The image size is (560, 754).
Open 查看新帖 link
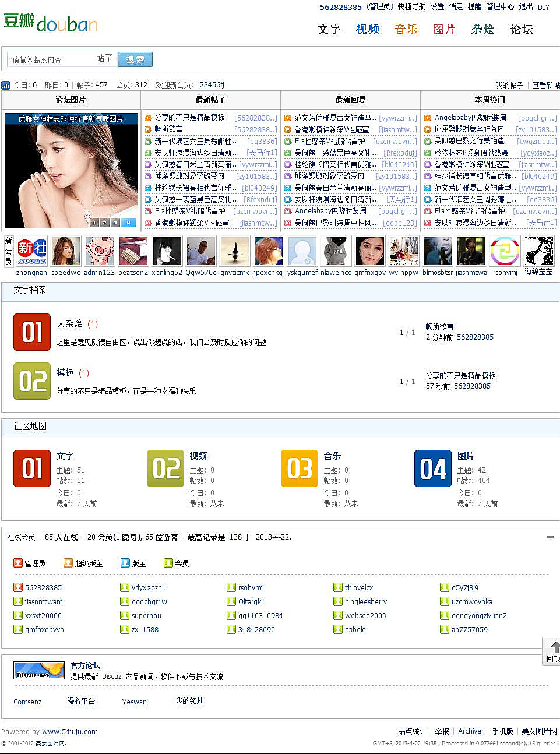coord(546,85)
